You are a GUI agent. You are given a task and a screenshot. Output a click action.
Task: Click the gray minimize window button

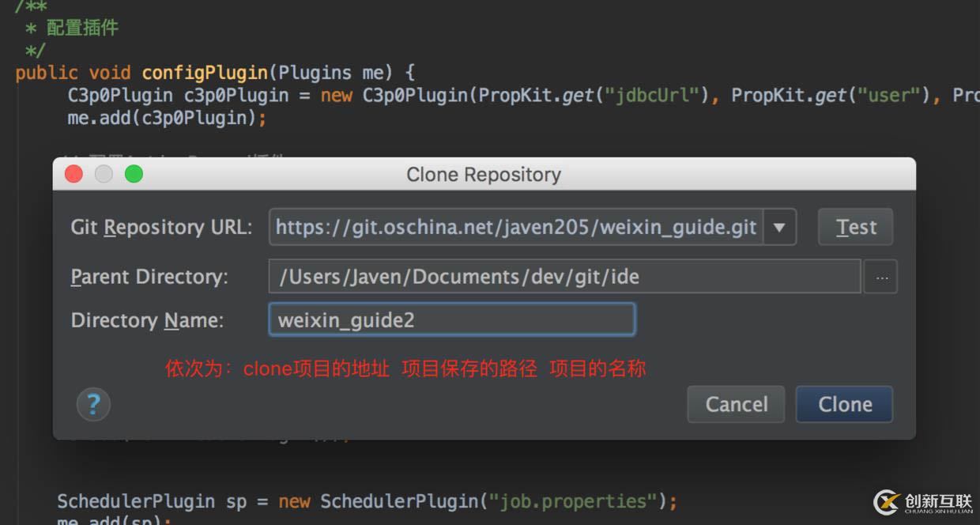[104, 174]
